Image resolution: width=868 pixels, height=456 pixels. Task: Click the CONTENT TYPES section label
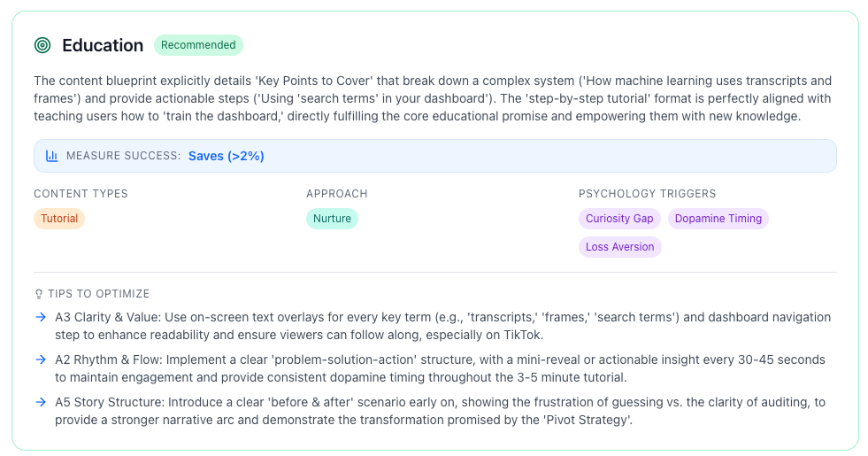[81, 194]
